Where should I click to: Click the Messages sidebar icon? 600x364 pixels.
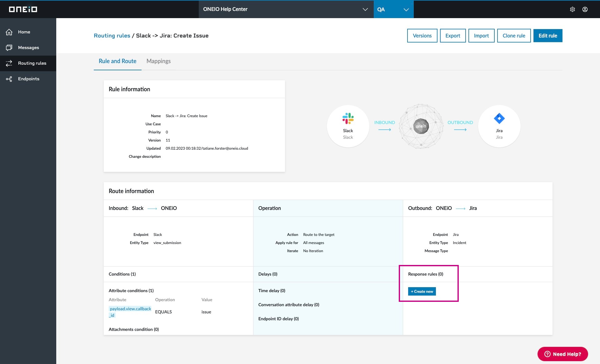(9, 47)
